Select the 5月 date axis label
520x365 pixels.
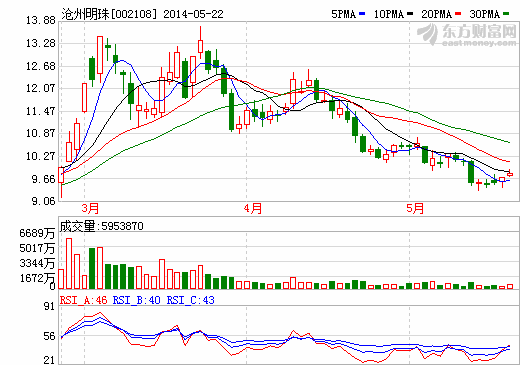click(x=415, y=208)
